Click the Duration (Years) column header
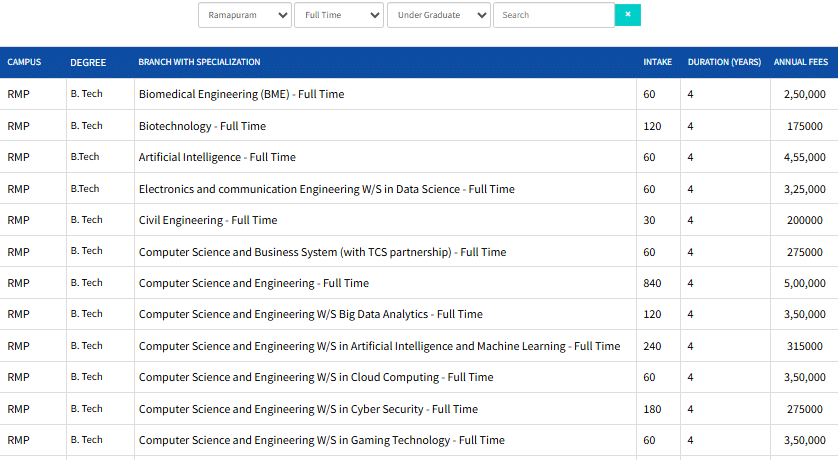This screenshot has width=838, height=460. 724,62
